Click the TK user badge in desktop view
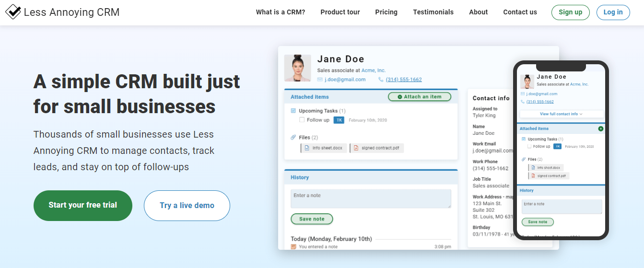The image size is (644, 268). (339, 120)
